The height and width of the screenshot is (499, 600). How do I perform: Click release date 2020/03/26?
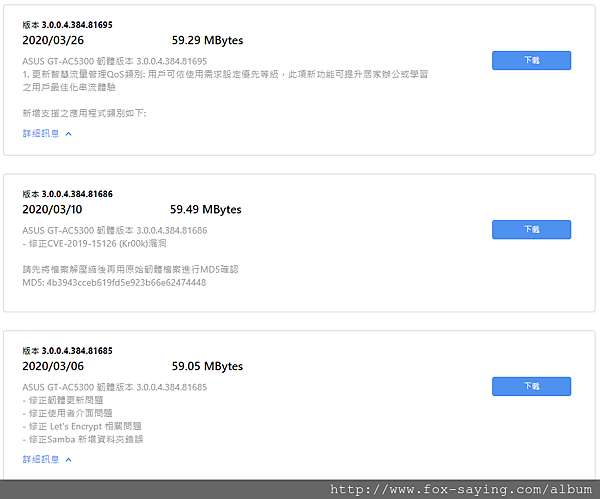(x=53, y=40)
